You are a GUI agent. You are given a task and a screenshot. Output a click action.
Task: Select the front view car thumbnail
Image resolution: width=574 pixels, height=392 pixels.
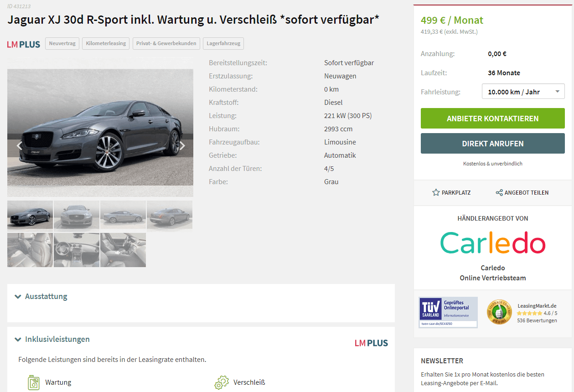pos(77,215)
